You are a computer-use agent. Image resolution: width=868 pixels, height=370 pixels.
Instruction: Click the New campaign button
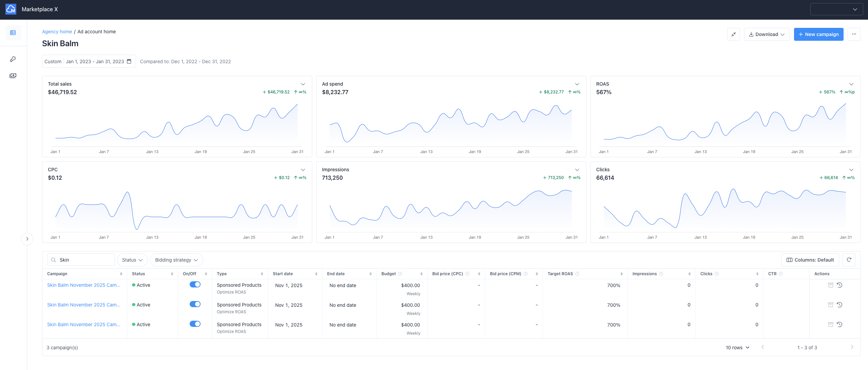point(818,34)
